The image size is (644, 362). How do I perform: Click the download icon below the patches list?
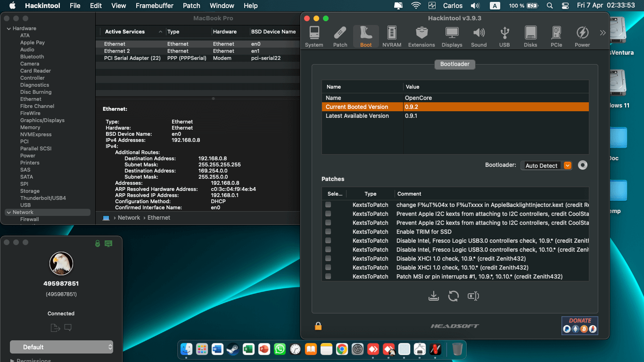(x=434, y=296)
